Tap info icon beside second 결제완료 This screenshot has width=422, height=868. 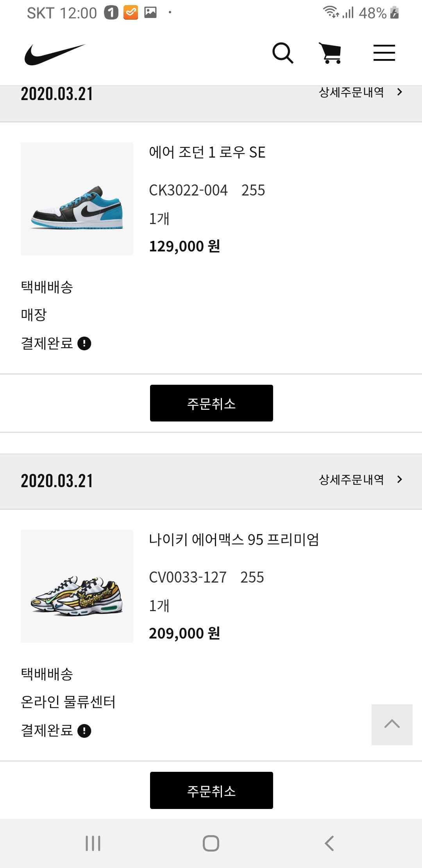click(x=84, y=731)
